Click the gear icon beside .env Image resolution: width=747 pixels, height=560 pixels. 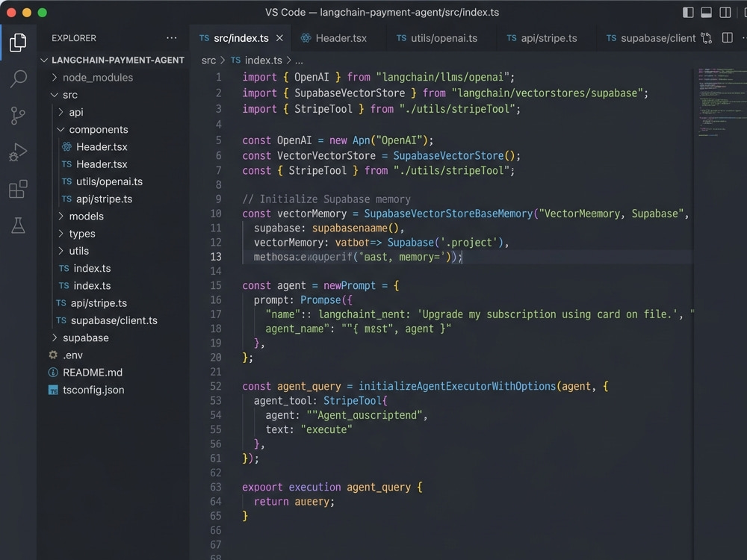(53, 355)
